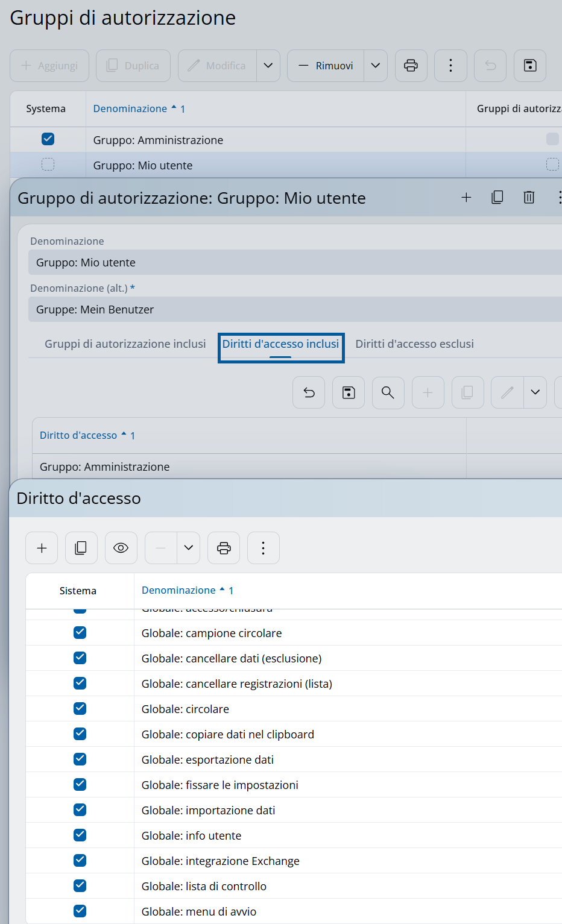
Task: Expand the edit dropdown in the inner toolbar
Action: pos(535,392)
